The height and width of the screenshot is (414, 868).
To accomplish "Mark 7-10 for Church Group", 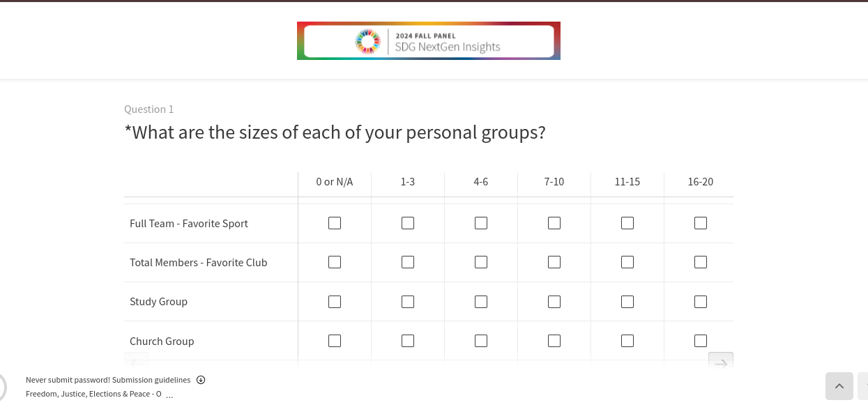I will click(x=554, y=341).
